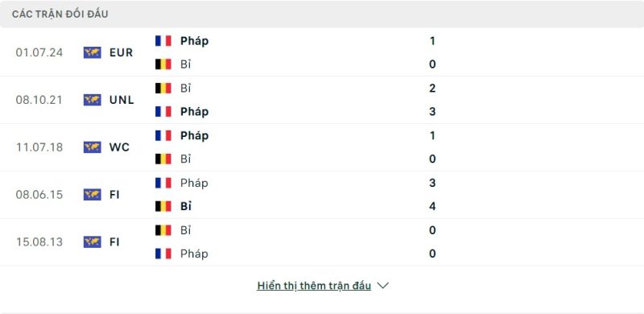This screenshot has width=644, height=314.
Task: Click France flag in 15.08.13 match
Action: [x=163, y=254]
